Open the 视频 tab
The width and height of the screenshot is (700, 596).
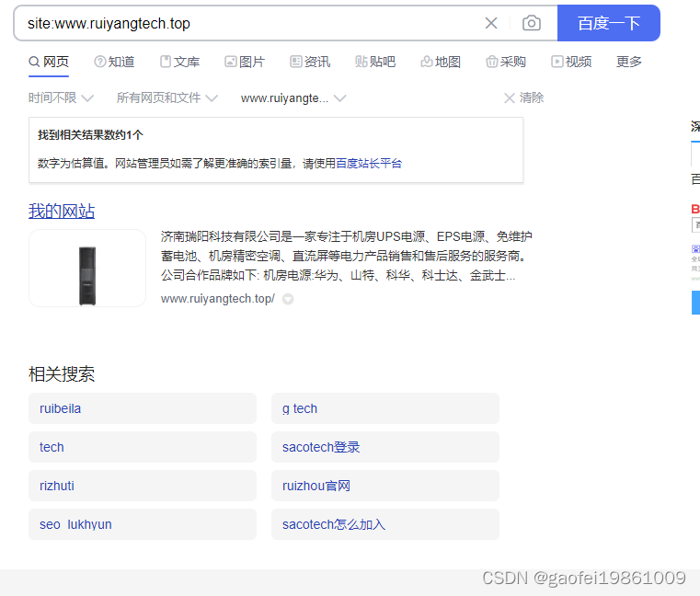click(571, 62)
